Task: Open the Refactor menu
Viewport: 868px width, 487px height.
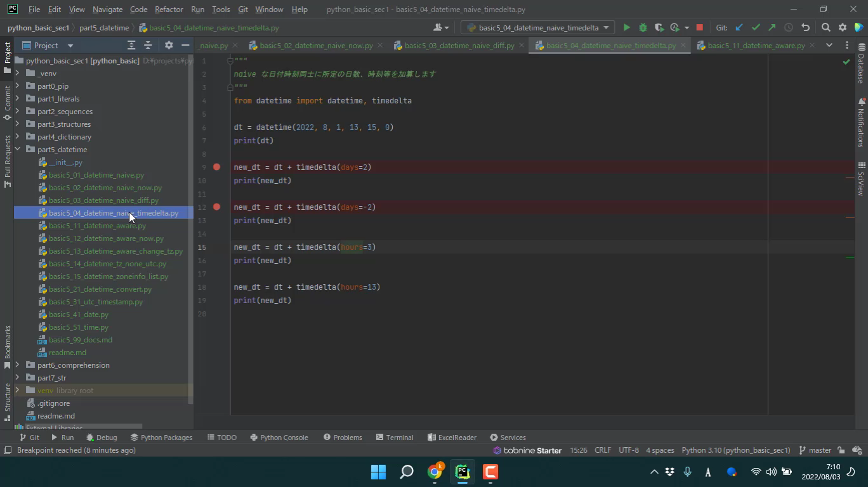Action: tap(169, 10)
